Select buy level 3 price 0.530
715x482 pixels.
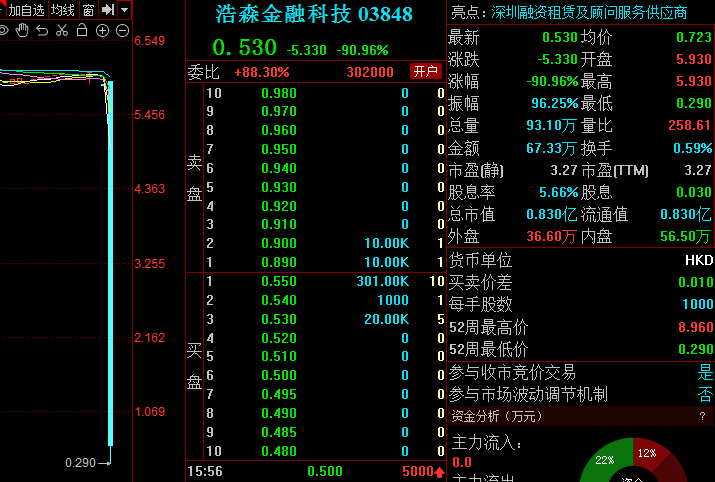pos(279,319)
